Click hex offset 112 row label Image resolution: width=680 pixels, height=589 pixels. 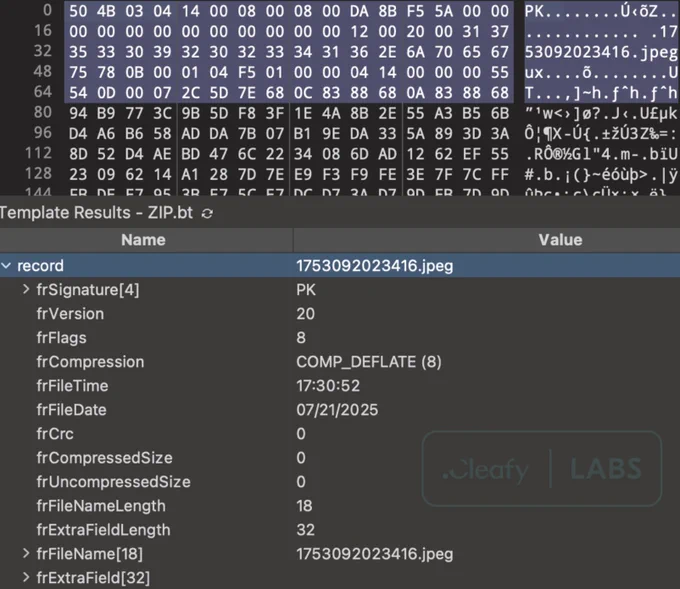pyautogui.click(x=39, y=153)
